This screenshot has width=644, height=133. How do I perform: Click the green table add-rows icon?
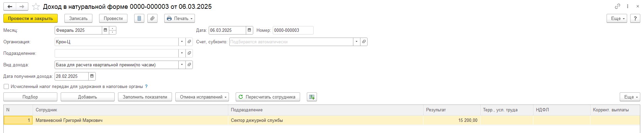tap(312, 97)
